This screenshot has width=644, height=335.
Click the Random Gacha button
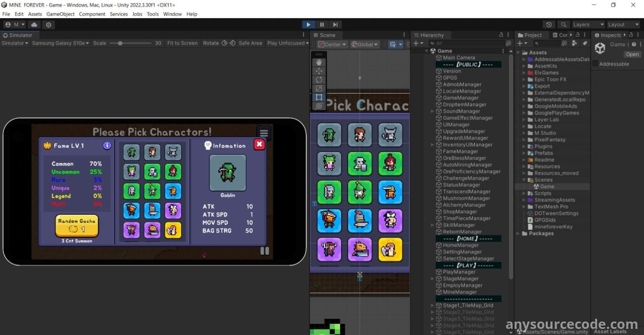[76, 225]
